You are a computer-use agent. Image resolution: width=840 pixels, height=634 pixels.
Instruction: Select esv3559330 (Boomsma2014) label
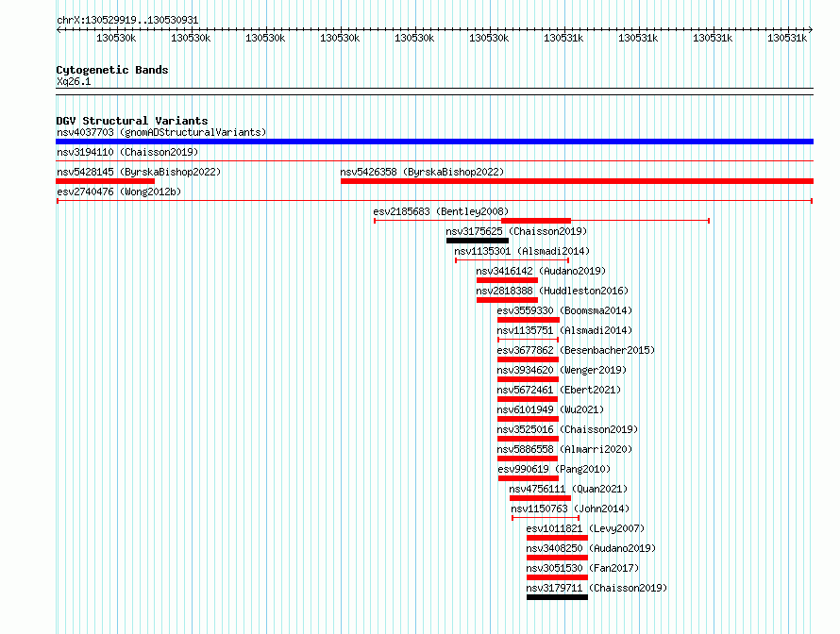564,310
